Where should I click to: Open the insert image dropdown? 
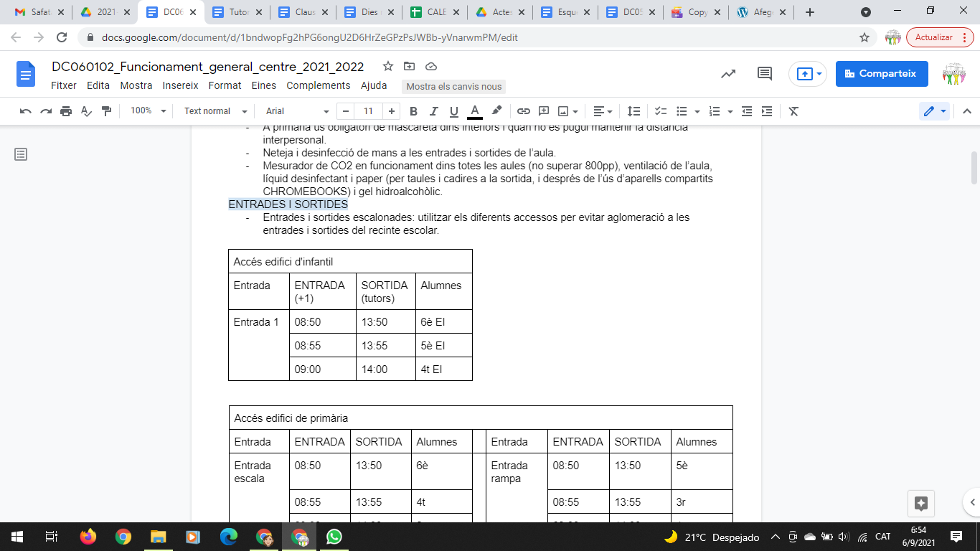567,111
